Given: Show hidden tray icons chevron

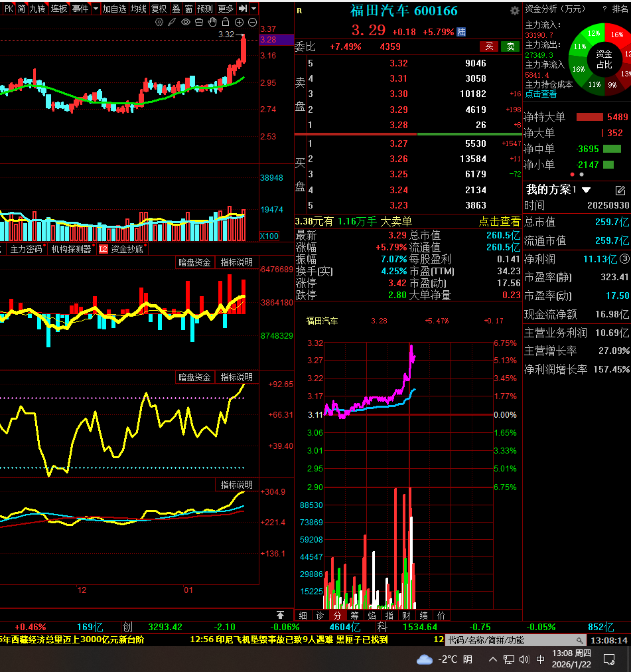Looking at the screenshot, I should [x=493, y=659].
